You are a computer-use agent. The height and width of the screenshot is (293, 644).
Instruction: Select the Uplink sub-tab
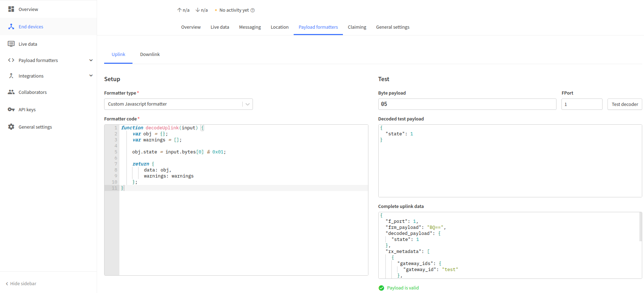point(118,55)
